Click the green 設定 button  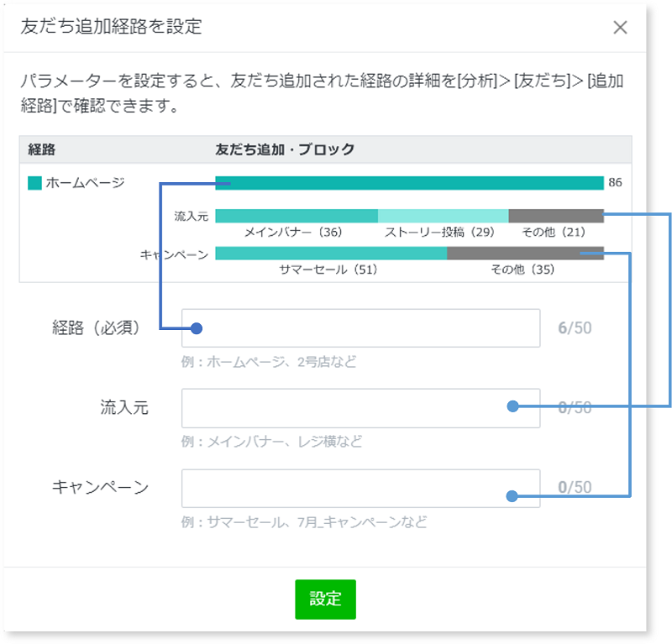325,599
